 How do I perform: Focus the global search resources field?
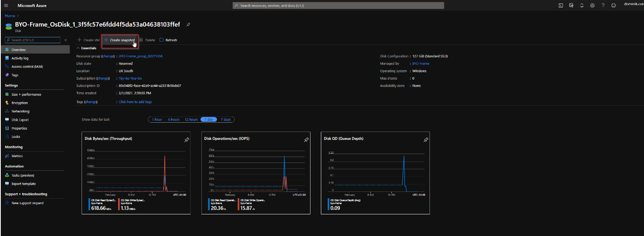pyautogui.click(x=338, y=5)
